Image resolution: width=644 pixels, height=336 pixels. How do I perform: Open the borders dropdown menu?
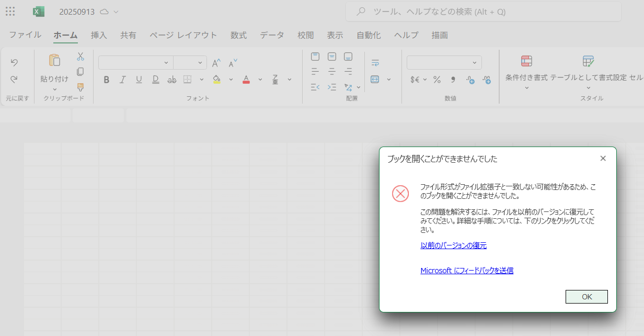[x=201, y=80]
